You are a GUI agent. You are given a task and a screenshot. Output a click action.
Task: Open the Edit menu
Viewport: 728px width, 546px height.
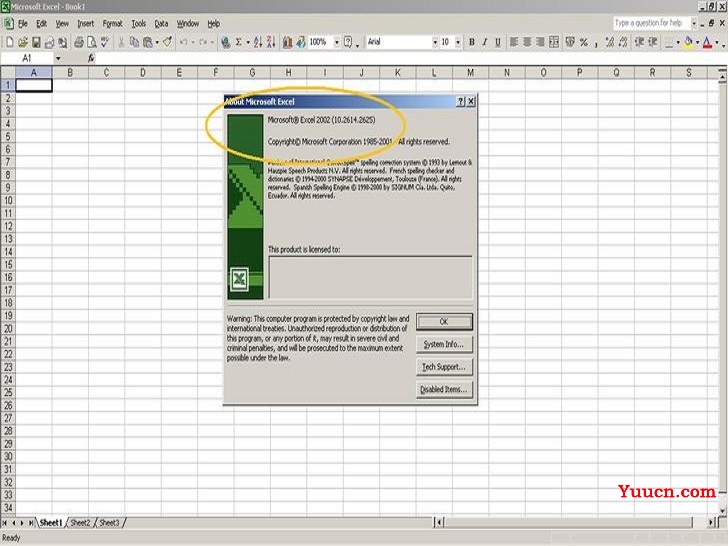[x=41, y=23]
